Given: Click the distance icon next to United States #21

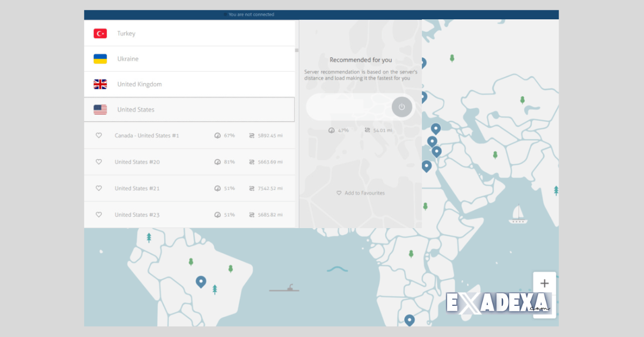Looking at the screenshot, I should click(251, 188).
